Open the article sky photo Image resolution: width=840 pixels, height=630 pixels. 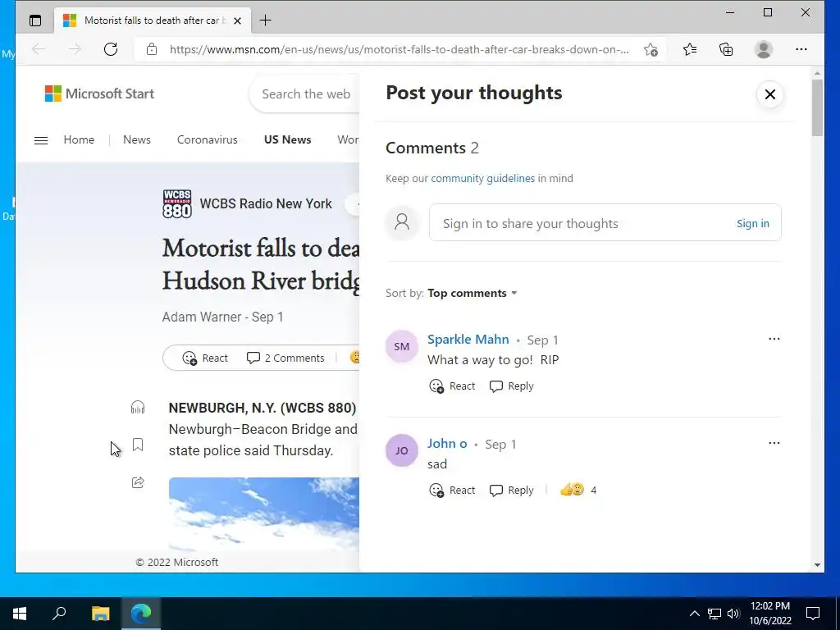263,514
